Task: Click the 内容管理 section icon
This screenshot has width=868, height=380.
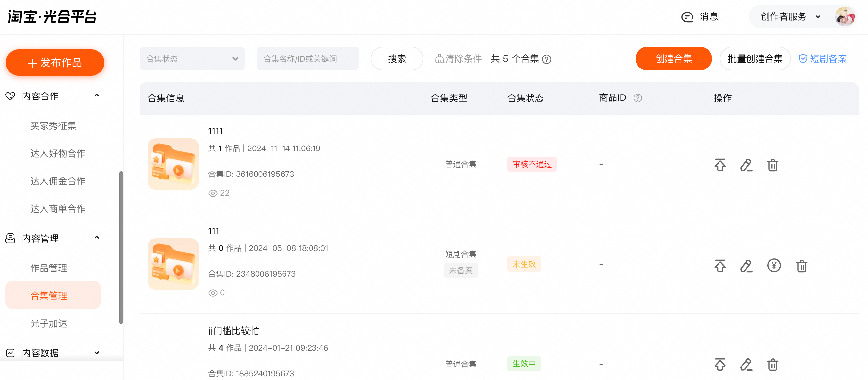Action: (x=10, y=238)
